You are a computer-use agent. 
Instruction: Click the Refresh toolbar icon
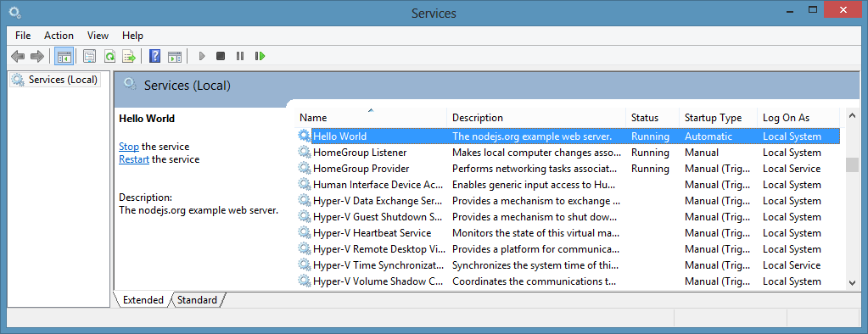pos(109,56)
